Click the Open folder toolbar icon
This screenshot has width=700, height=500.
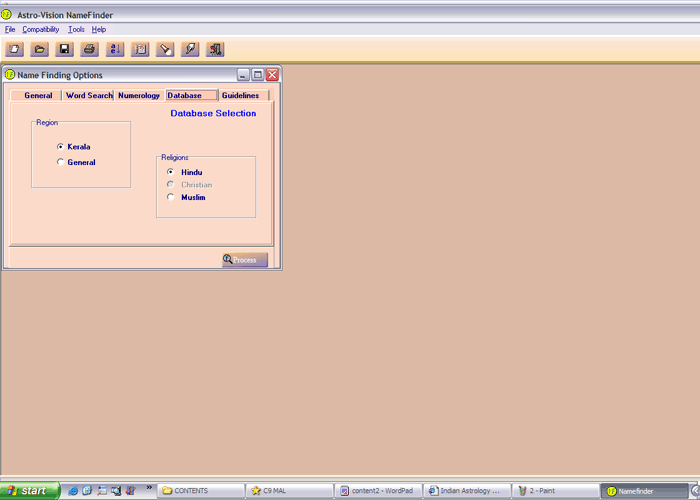tap(39, 49)
